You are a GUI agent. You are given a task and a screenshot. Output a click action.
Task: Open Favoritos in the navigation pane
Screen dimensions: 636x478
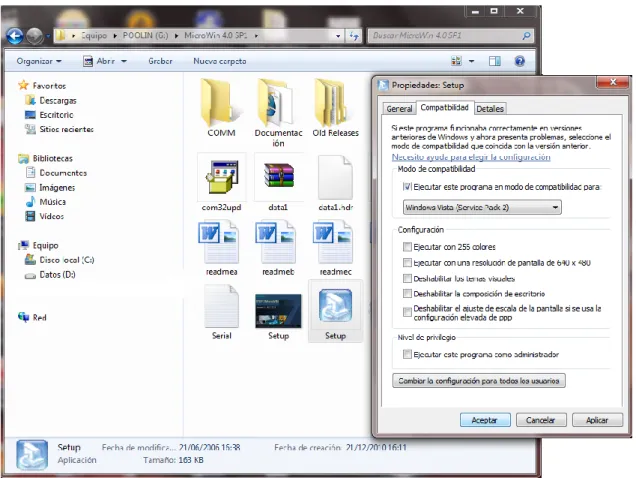click(x=49, y=86)
